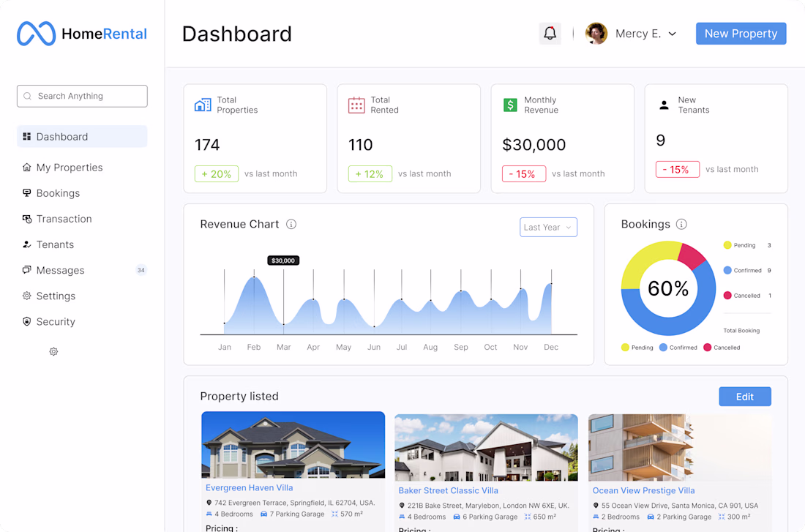The image size is (805, 532).
Task: Select Dashboard in the sidebar
Action: 82,137
